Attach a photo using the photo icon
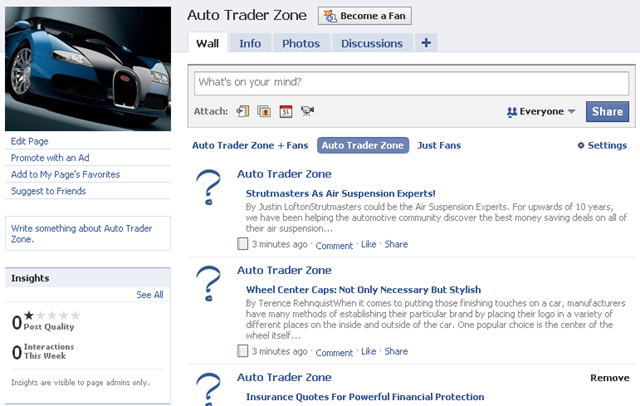Image resolution: width=640 pixels, height=406 pixels. (x=264, y=111)
